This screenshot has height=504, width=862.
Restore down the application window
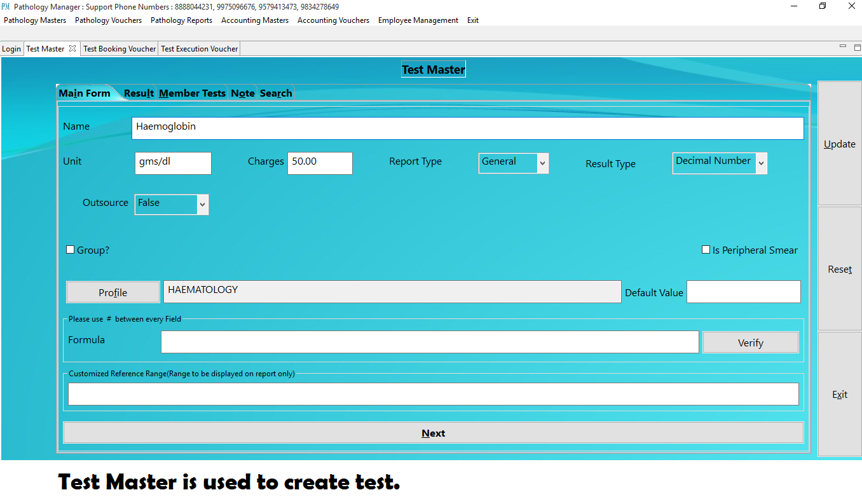(823, 6)
